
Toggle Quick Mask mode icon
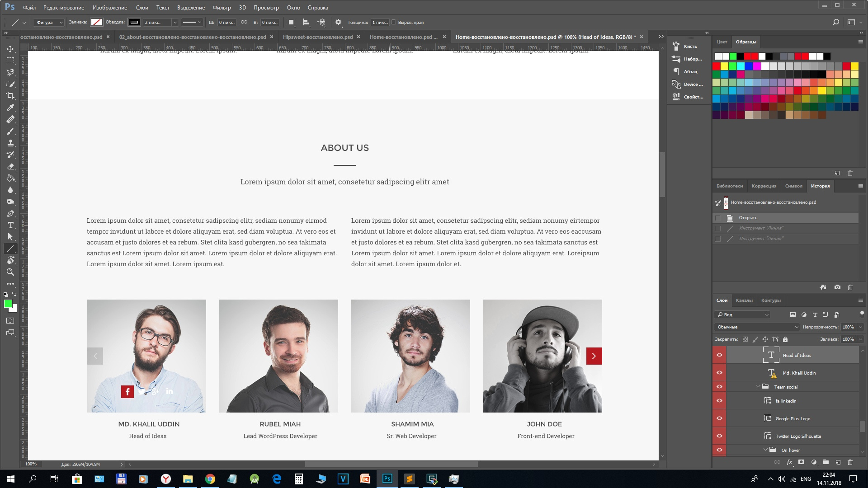pyautogui.click(x=10, y=321)
